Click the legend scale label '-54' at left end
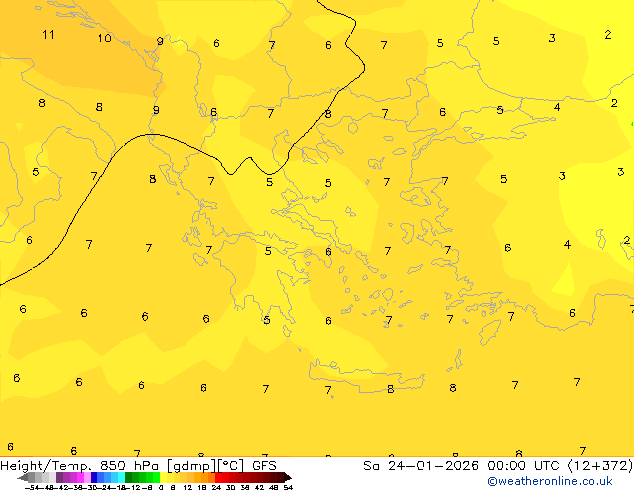The height and width of the screenshot is (490, 634). 32,487
